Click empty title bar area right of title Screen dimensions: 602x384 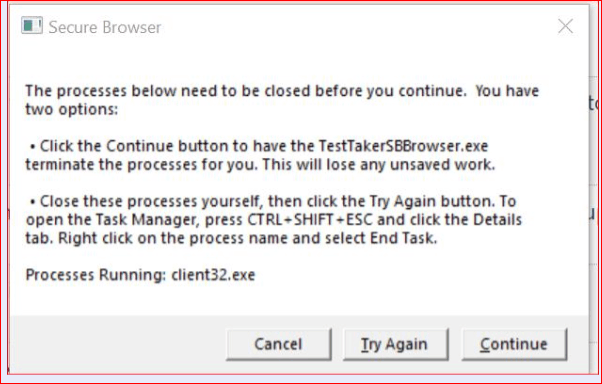[357, 27]
